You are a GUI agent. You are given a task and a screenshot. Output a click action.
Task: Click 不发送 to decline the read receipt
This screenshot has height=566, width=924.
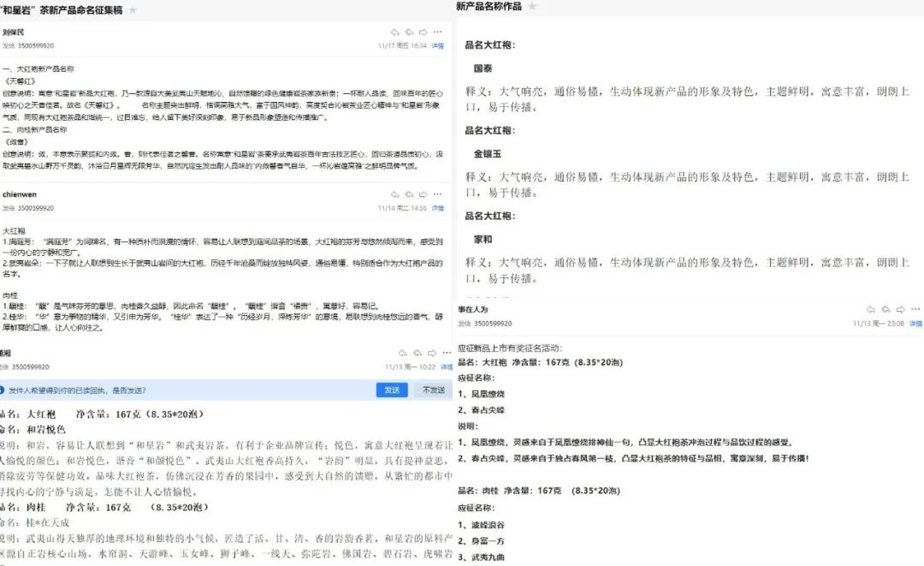click(x=434, y=390)
